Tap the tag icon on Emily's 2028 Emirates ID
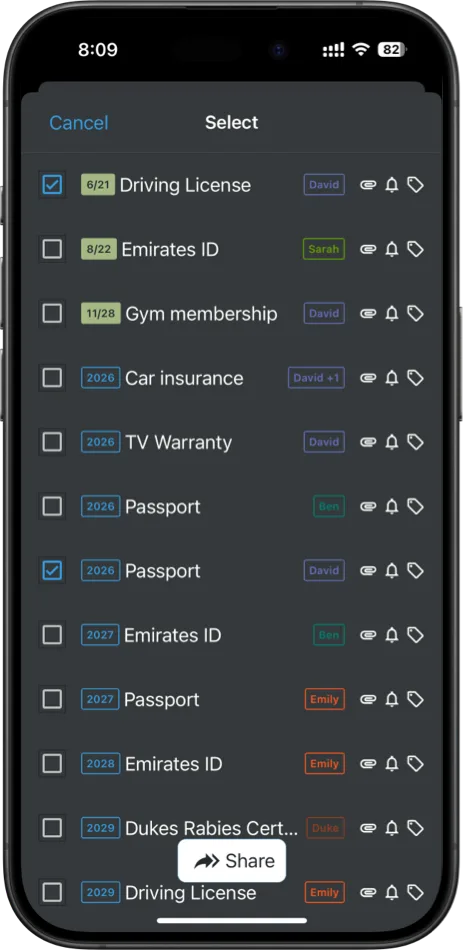 pos(415,763)
